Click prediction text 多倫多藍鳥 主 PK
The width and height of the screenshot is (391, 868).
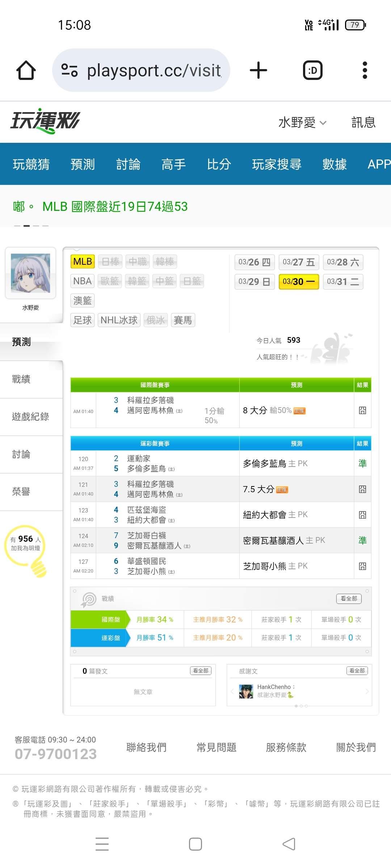pos(275,463)
